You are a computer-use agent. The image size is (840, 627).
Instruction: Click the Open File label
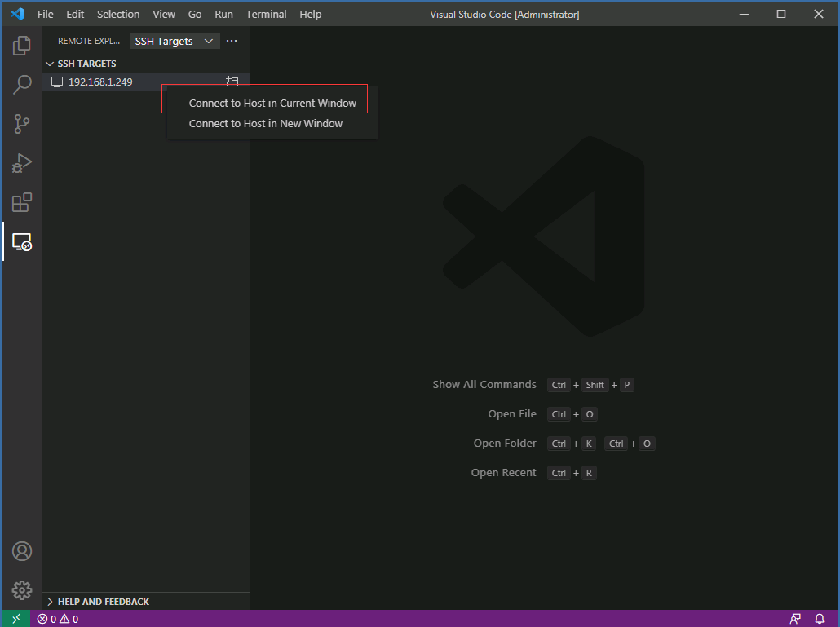coord(512,414)
